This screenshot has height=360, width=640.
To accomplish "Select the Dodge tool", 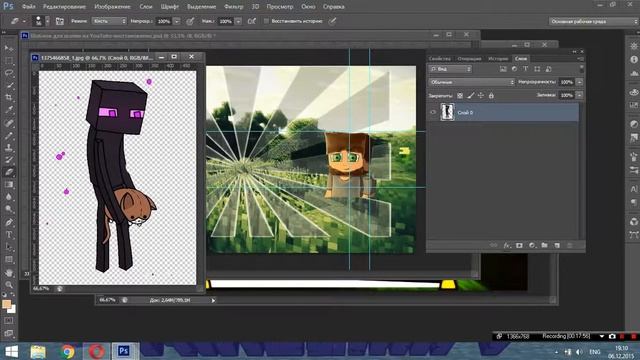I will [9, 209].
